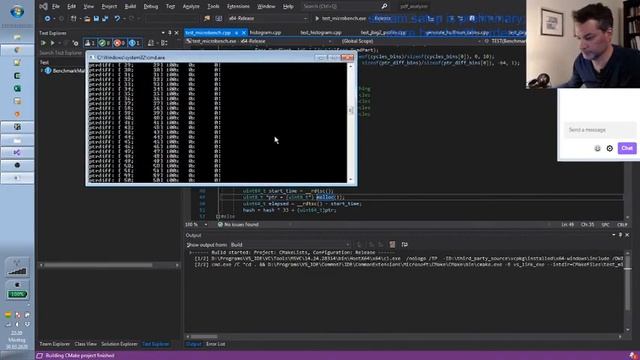Click the Run tests play icon
This screenshot has height=360, width=640.
pyautogui.click(x=52, y=43)
